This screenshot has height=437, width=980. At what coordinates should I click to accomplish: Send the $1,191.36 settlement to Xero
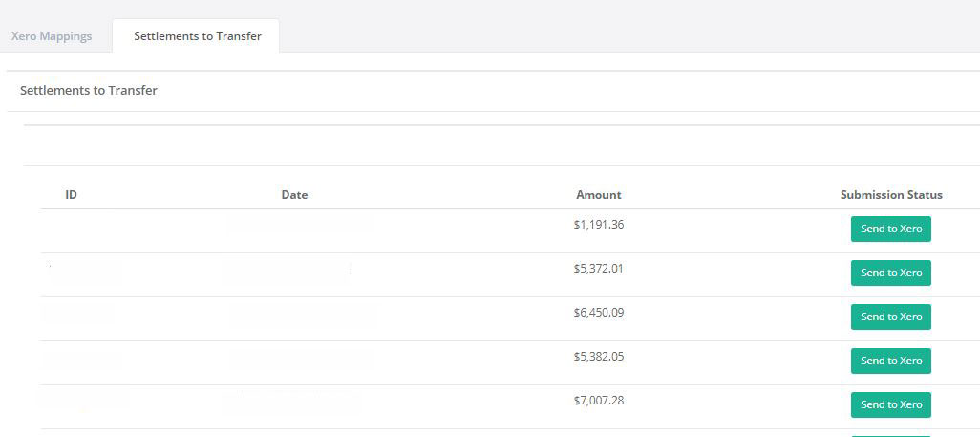[890, 229]
